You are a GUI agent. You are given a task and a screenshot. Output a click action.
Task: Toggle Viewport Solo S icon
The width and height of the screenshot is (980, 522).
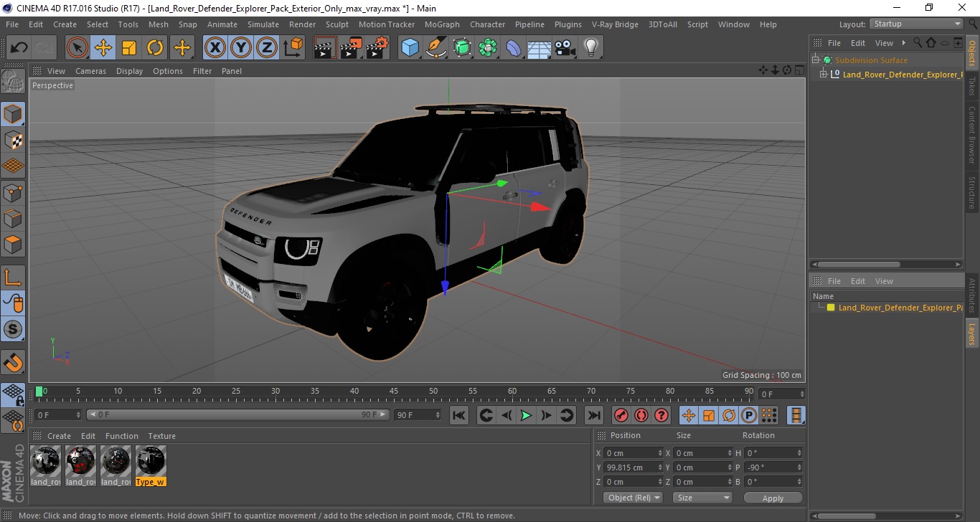[x=13, y=330]
